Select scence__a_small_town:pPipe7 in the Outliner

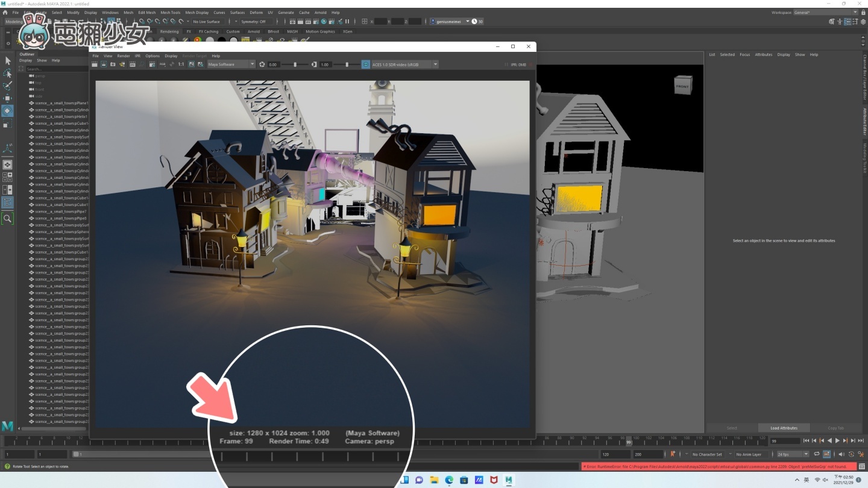[x=61, y=211]
